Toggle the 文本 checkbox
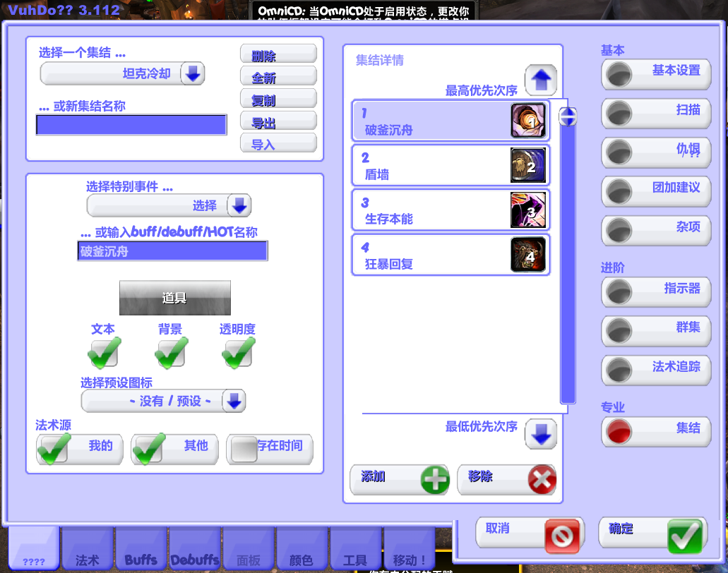728x573 pixels. [103, 351]
